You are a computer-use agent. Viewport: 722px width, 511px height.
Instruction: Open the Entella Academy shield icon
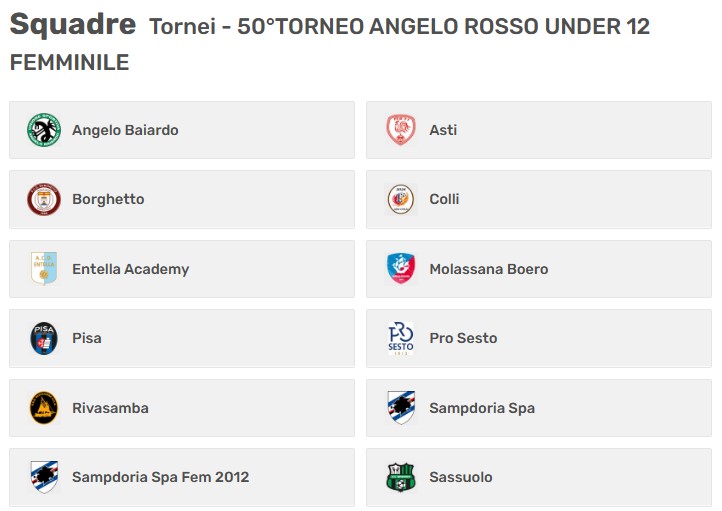click(x=44, y=269)
